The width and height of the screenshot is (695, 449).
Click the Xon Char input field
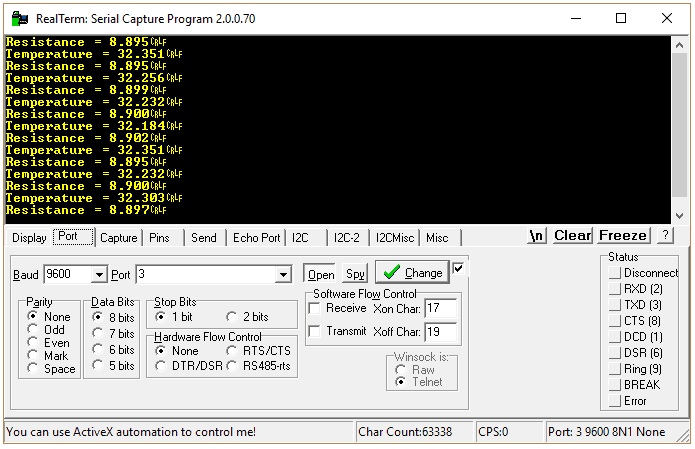(441, 308)
